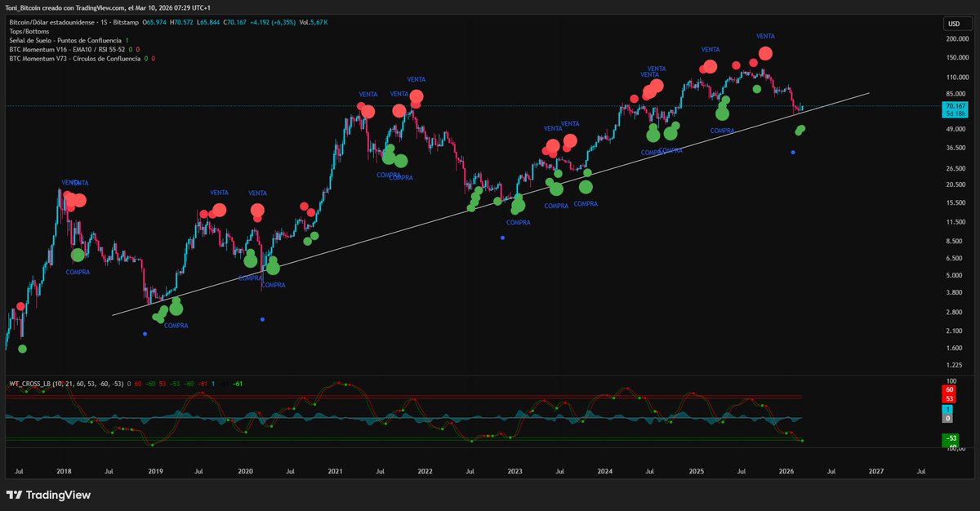Image resolution: width=980 pixels, height=511 pixels.
Task: Click the 11.500 price axis label
Action: pyautogui.click(x=954, y=221)
